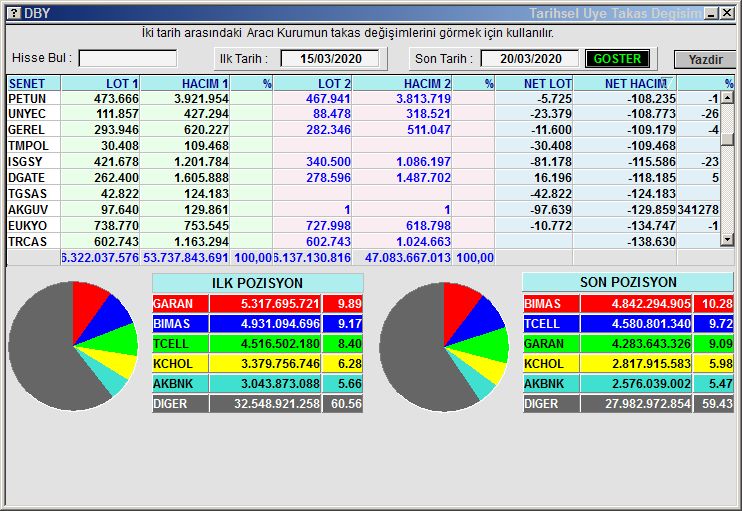This screenshot has height=511, width=742.
Task: Click the NET LOT column header
Action: coord(535,84)
